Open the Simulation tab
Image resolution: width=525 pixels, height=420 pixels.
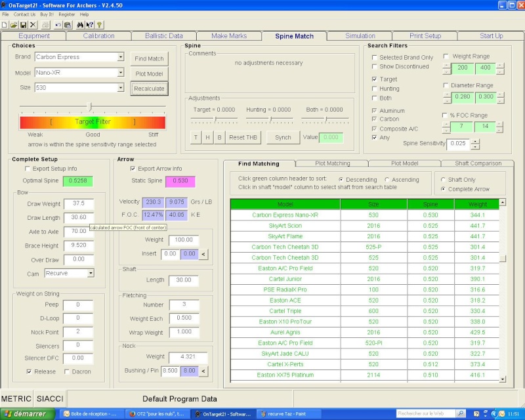360,36
